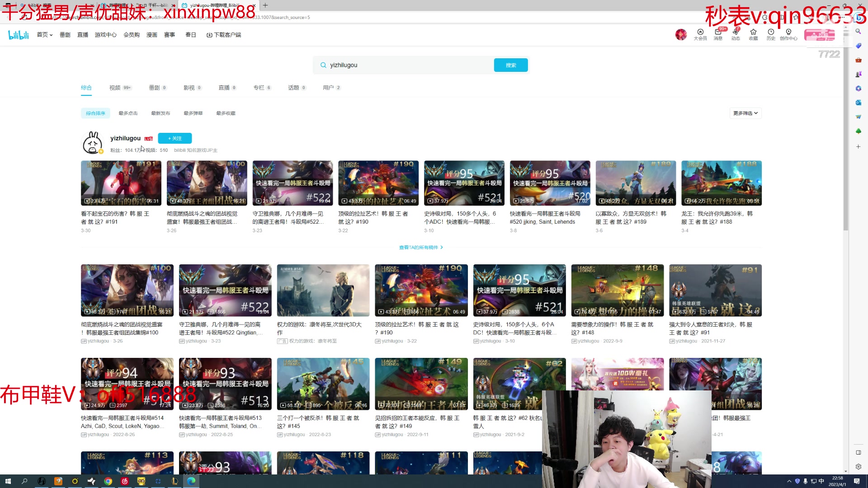
Task: Switch to the 影视 results tab
Action: pos(193,88)
